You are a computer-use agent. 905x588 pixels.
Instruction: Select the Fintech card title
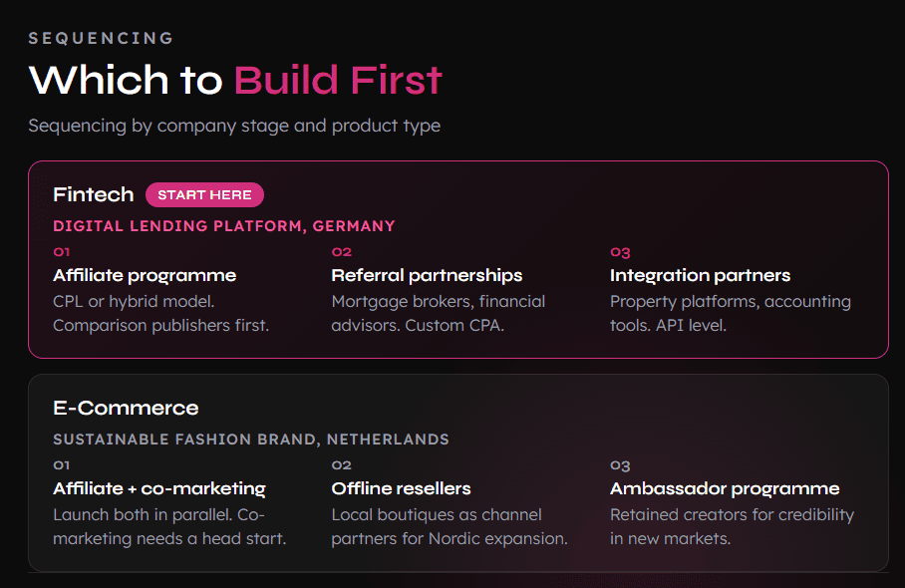(x=94, y=194)
